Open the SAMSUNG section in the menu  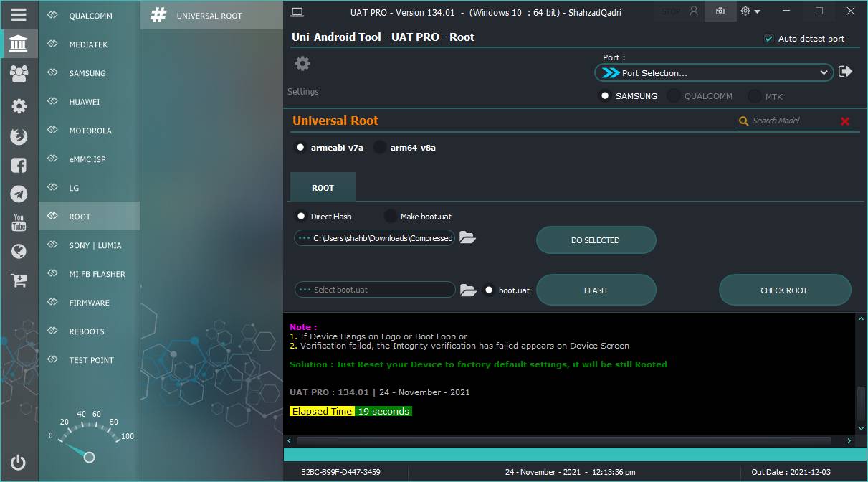tap(90, 73)
